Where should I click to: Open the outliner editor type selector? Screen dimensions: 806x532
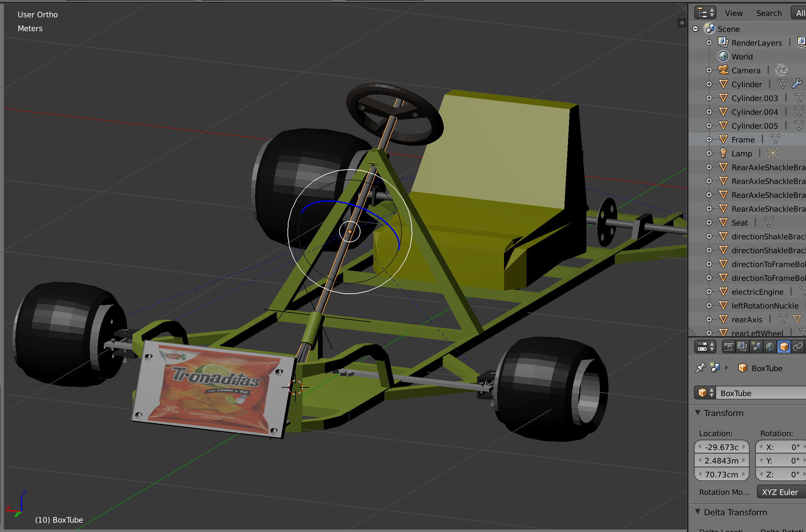705,13
